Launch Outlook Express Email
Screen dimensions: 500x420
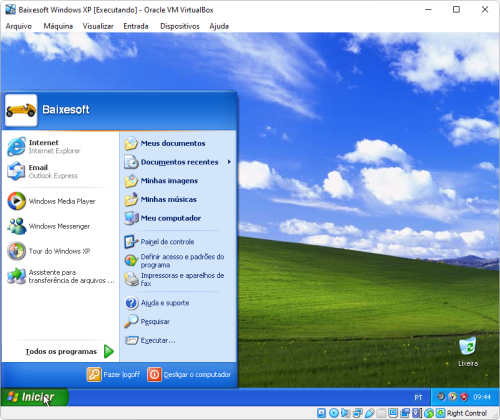pos(60,171)
